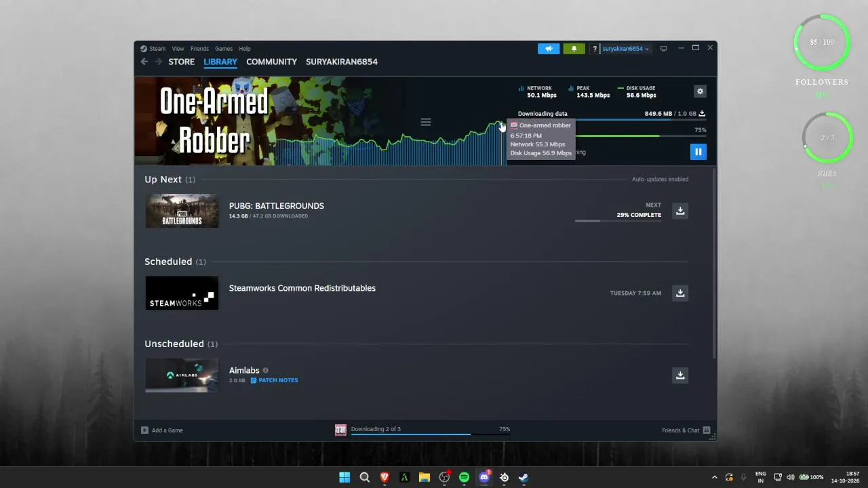Open the Friends & Chat grid icon
Viewport: 868px width, 488px height.
[707, 430]
